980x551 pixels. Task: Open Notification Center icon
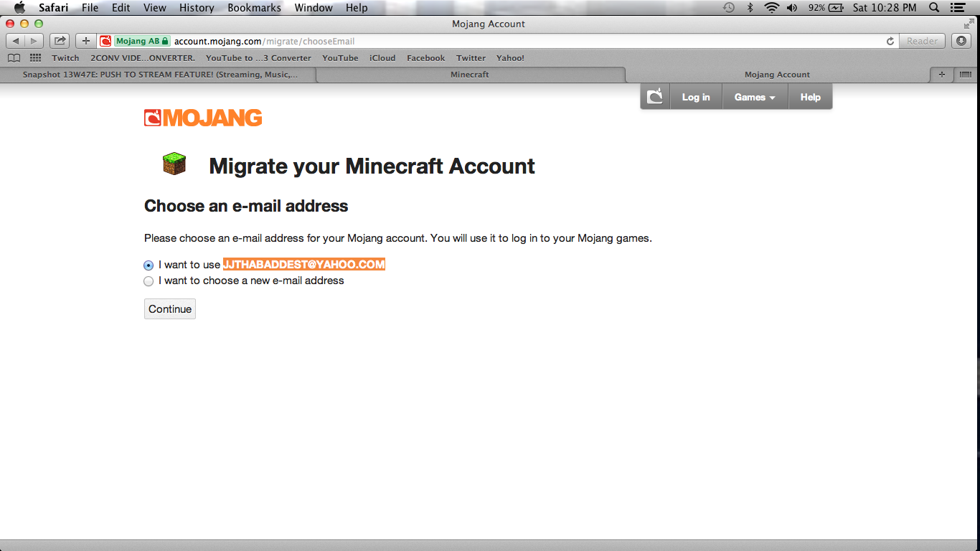[957, 7]
